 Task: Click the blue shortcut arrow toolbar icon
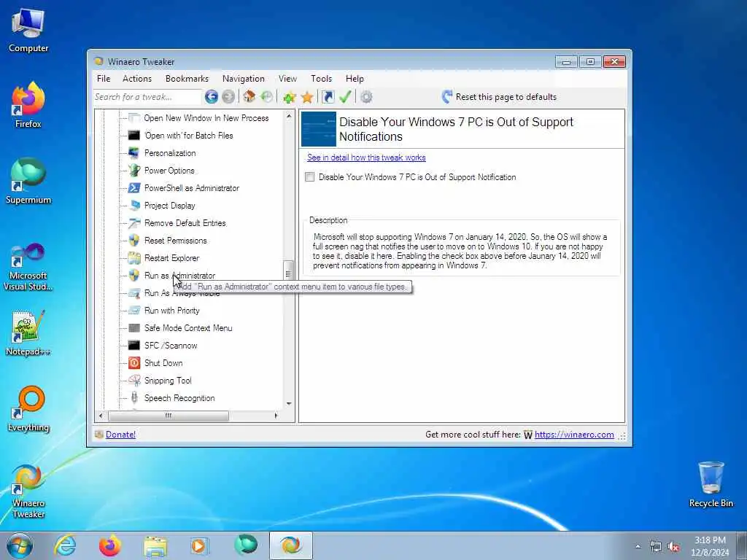[328, 97]
